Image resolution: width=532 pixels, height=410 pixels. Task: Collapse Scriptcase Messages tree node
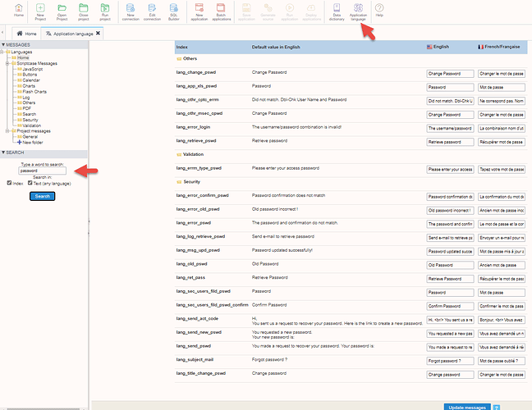(x=7, y=63)
